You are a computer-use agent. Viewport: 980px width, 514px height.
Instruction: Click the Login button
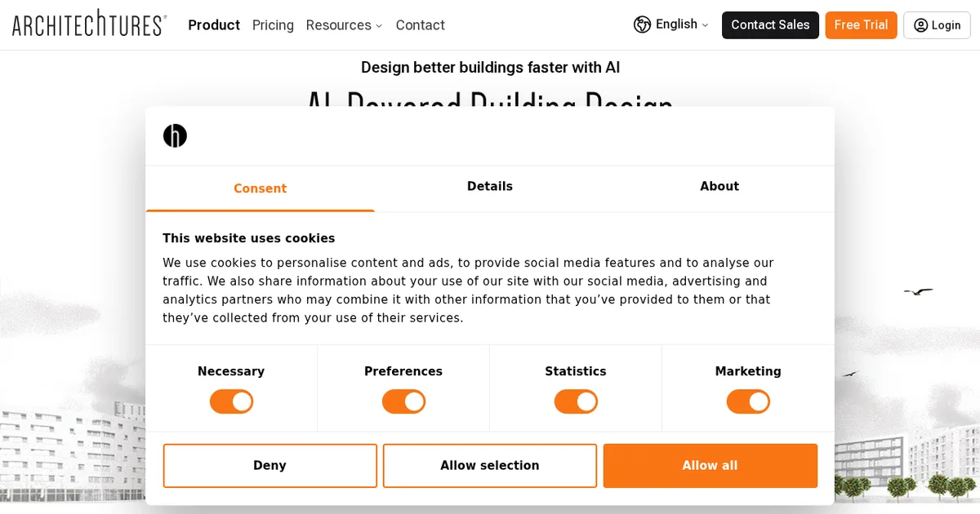[937, 25]
